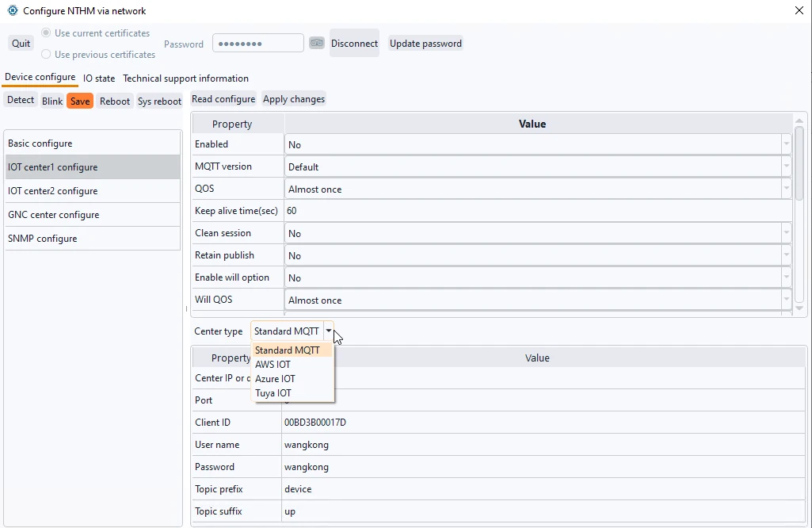Switch to Device configure tab
812x528 pixels.
tap(40, 77)
